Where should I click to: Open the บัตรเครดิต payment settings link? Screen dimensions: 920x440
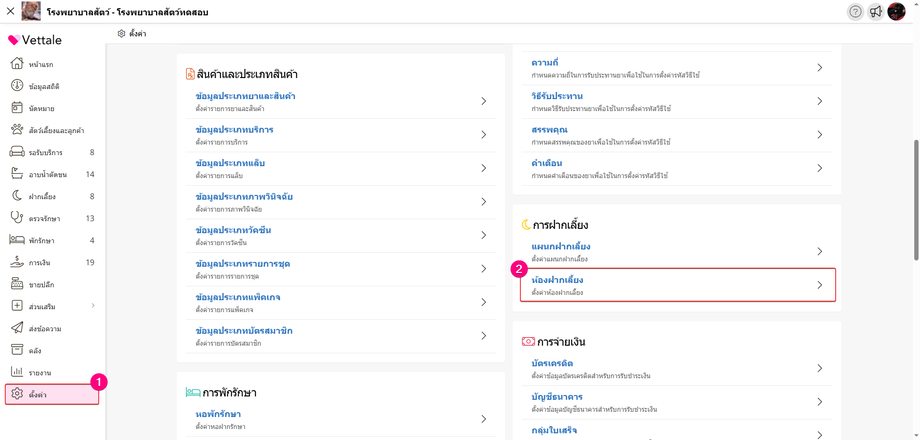click(552, 363)
